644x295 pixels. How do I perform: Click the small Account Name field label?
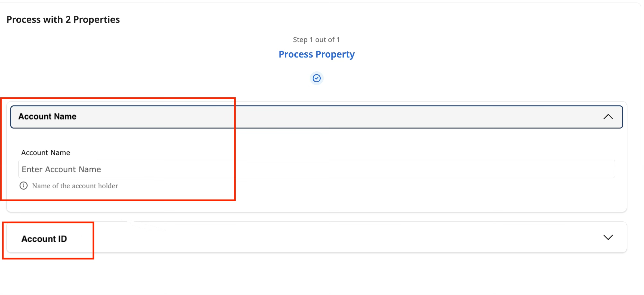coord(46,153)
